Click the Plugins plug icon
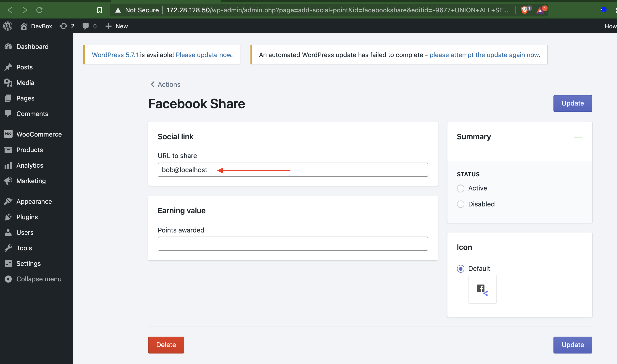Screen dimensions: 617x364 tap(8, 217)
